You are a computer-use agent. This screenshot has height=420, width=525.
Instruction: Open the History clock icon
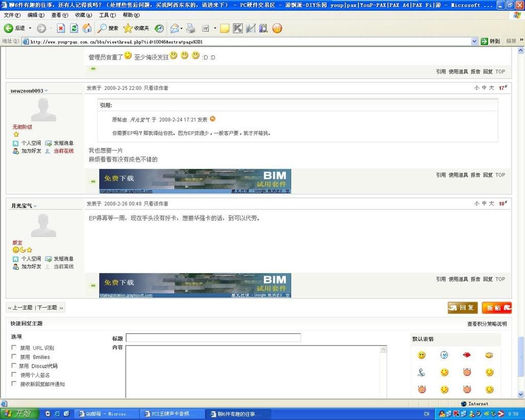coord(159,28)
